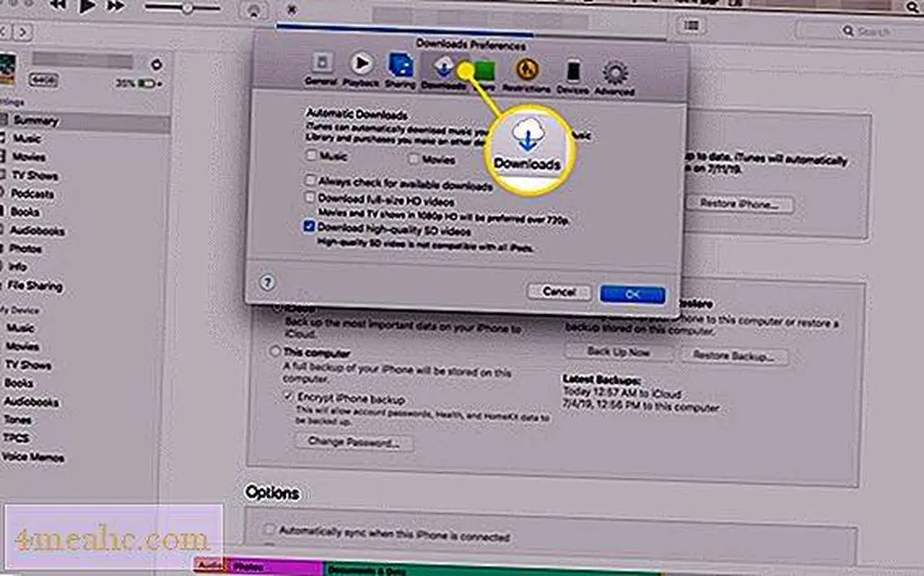Select File Sharing in the sidebar
Screen dimensions: 924x576
click(36, 286)
